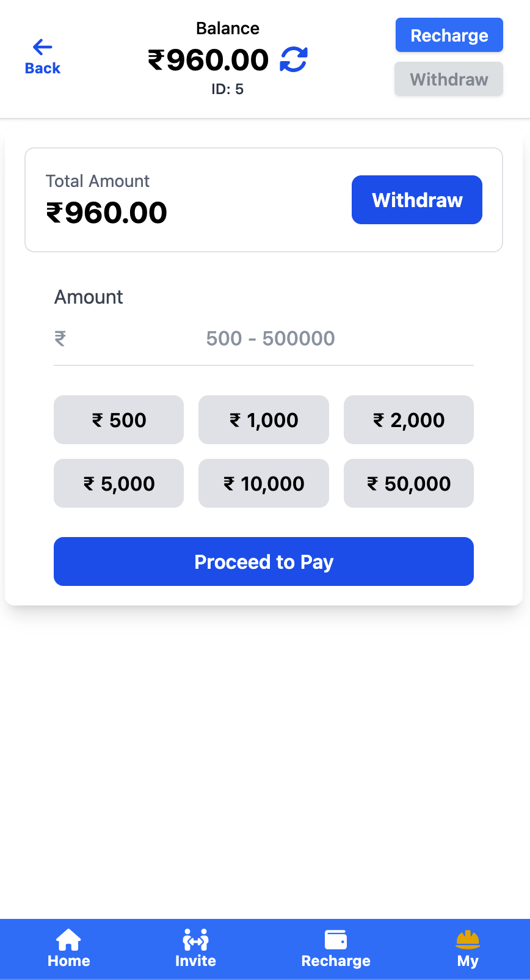Click the Back link text
Viewport: 530px width, 980px height.
[x=43, y=68]
